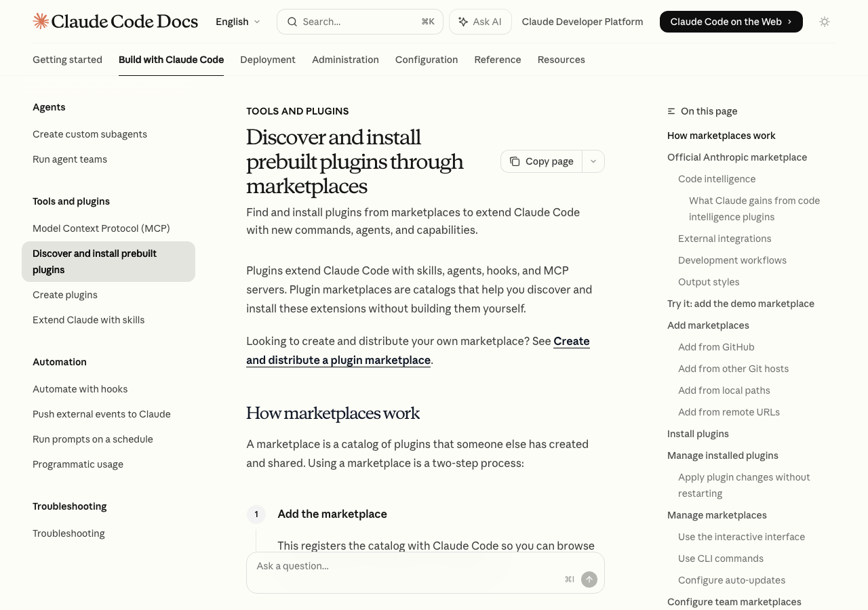Select Automate with hooks in sidebar
Viewport: 868px width, 610px height.
(80, 389)
